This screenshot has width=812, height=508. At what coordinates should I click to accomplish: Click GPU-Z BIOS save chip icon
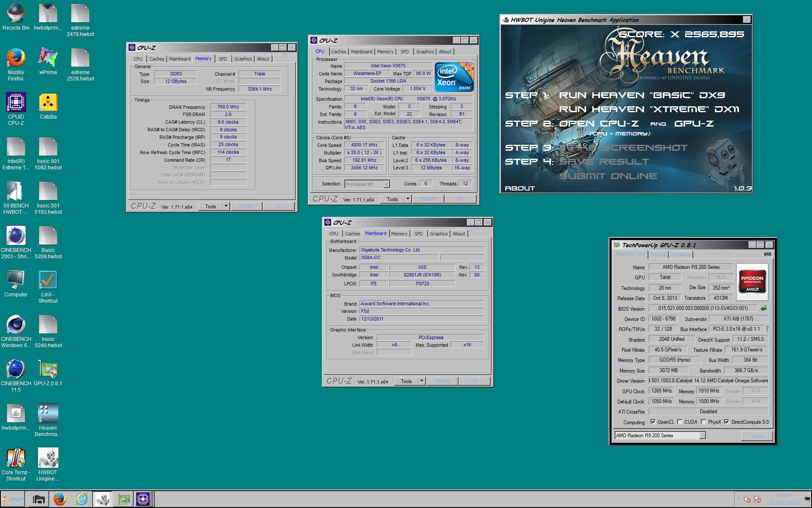pyautogui.click(x=764, y=308)
